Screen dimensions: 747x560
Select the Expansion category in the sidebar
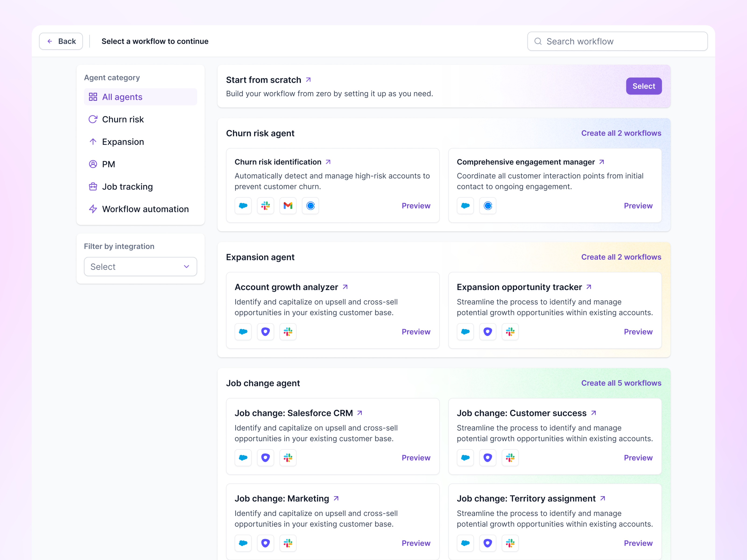tap(123, 141)
